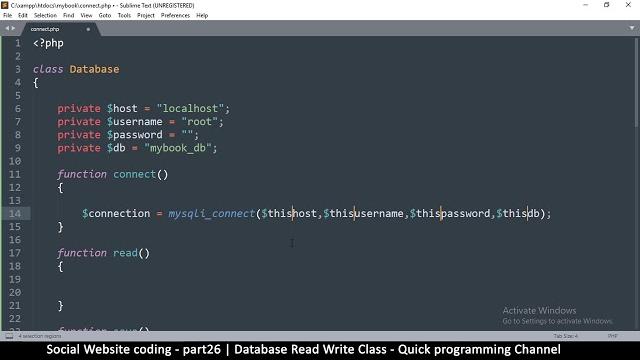The height and width of the screenshot is (360, 640).
Task: Open the Help menu
Action: click(202, 16)
